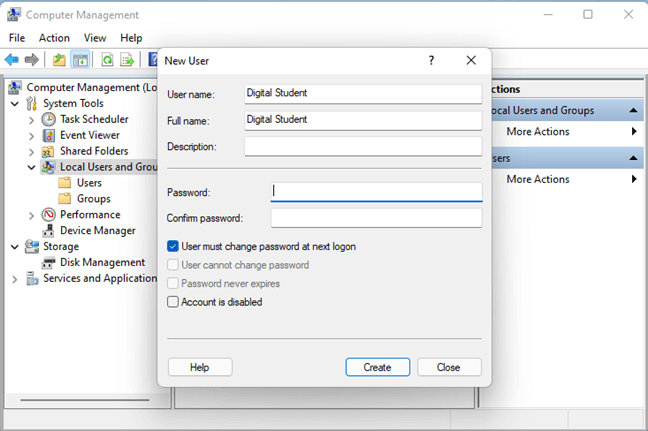Collapse the Users actions section arrow
Image resolution: width=648 pixels, height=431 pixels.
pyautogui.click(x=633, y=158)
